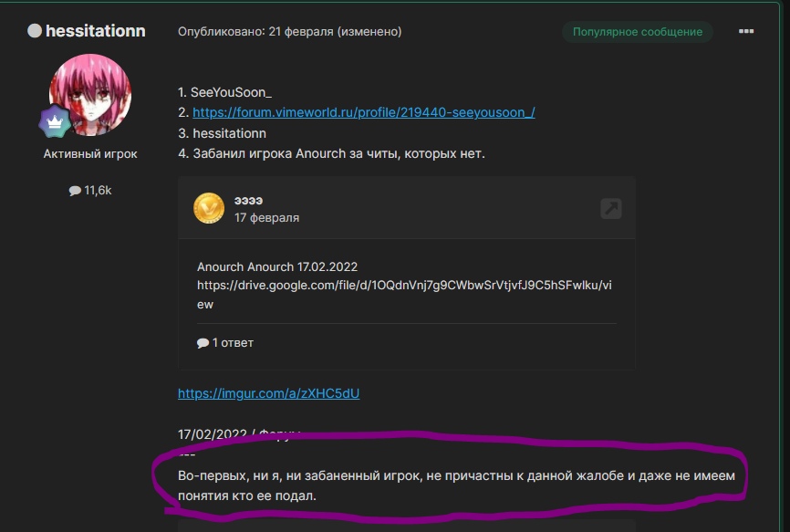
Task: Expand the "1 ответ" replies
Action: [233, 343]
